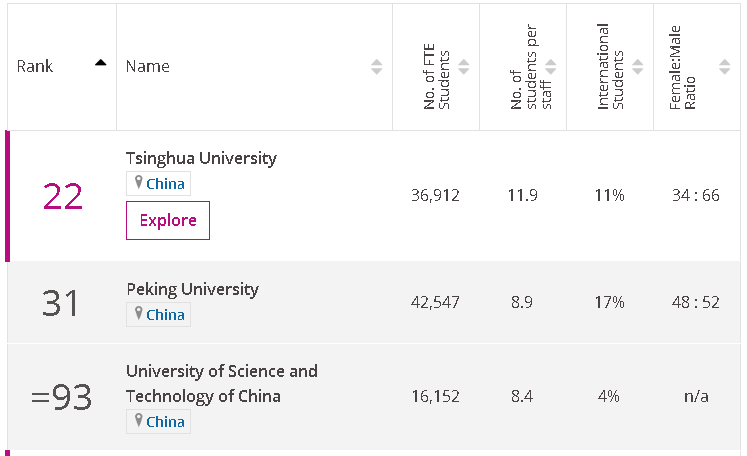Open Tsinghua University link

[x=201, y=158]
